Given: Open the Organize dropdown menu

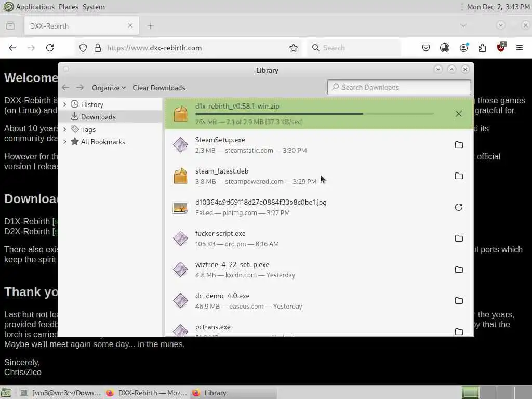Looking at the screenshot, I should pyautogui.click(x=109, y=88).
